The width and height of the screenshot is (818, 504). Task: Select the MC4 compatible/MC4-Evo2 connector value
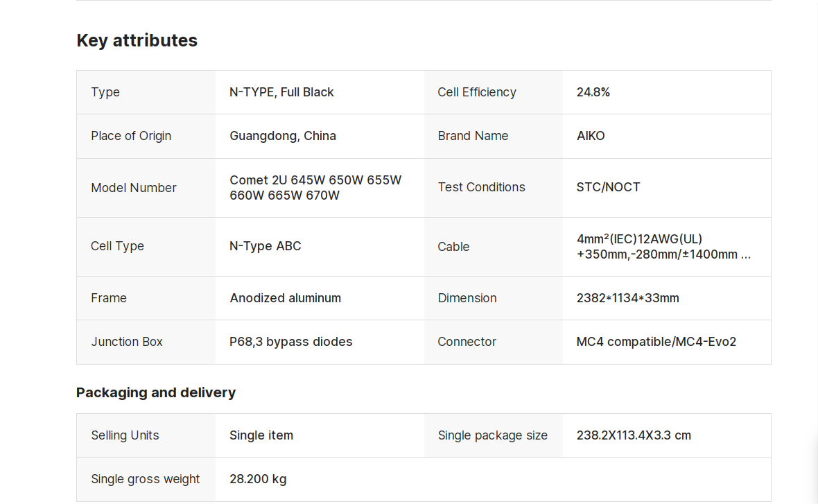pyautogui.click(x=656, y=342)
